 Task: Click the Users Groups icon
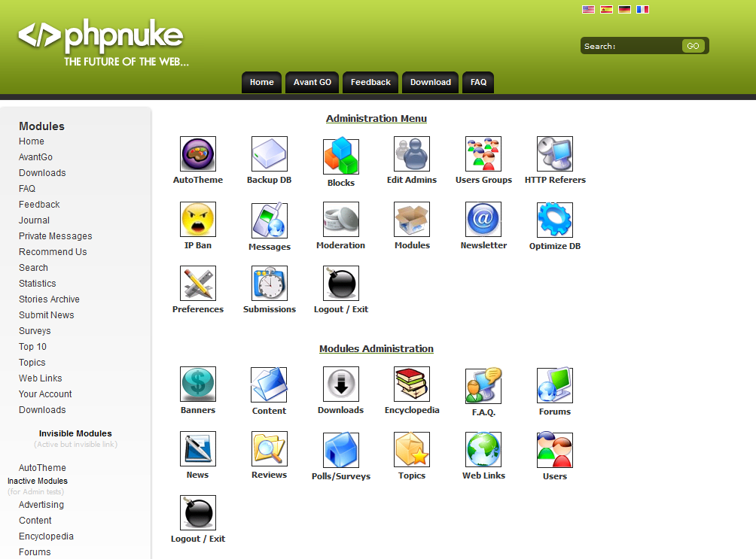(483, 153)
